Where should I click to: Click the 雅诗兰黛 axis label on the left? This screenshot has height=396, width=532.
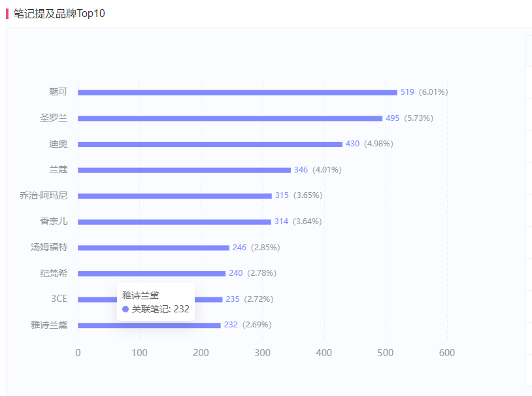click(x=49, y=325)
